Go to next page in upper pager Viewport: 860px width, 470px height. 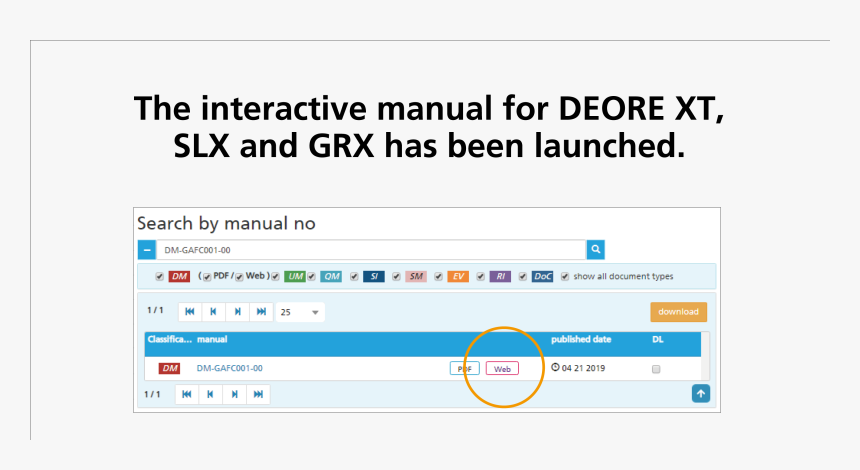coord(237,312)
